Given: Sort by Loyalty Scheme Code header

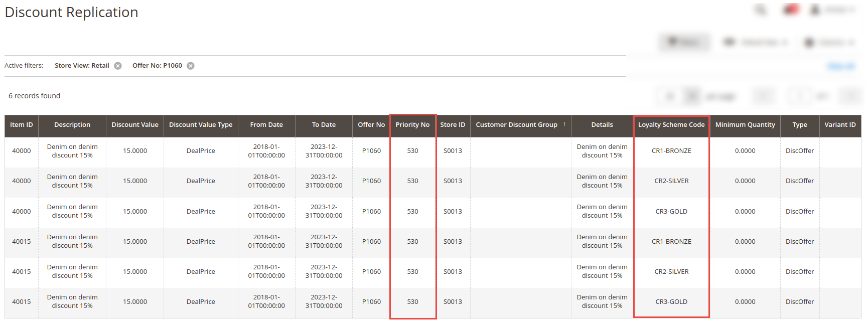Looking at the screenshot, I should pos(671,125).
